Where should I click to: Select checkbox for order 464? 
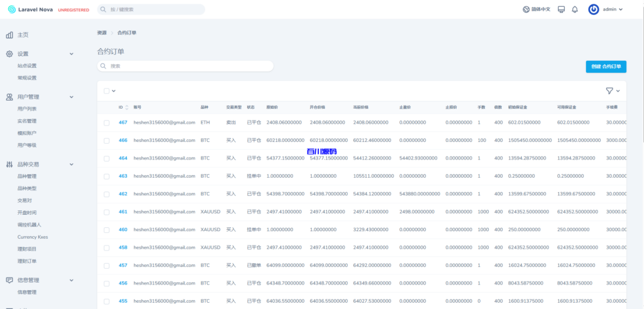coord(107,158)
